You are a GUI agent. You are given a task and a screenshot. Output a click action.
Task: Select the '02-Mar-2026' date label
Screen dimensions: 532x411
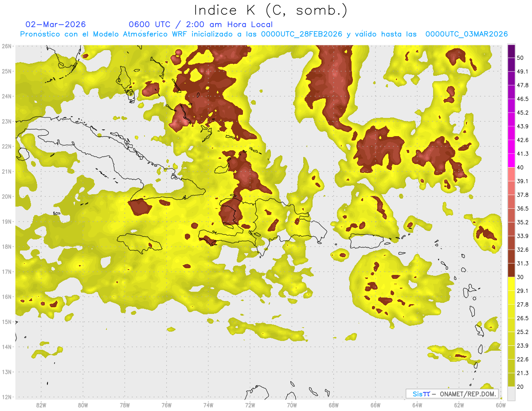click(x=55, y=24)
